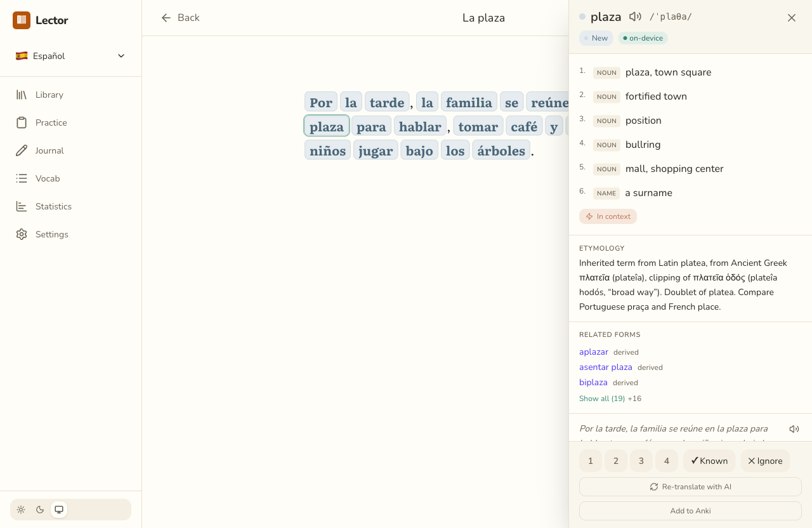812x528 pixels.
Task: Open the Statistics page
Action: click(x=70, y=206)
